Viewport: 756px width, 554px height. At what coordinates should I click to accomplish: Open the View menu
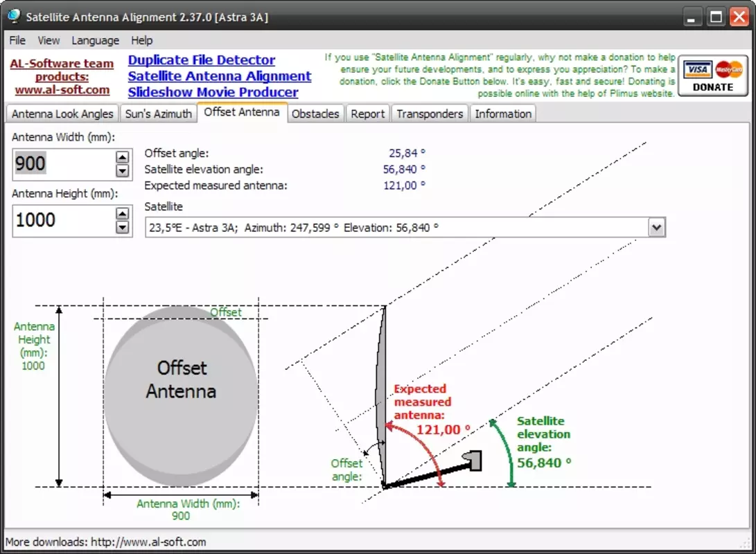[49, 40]
